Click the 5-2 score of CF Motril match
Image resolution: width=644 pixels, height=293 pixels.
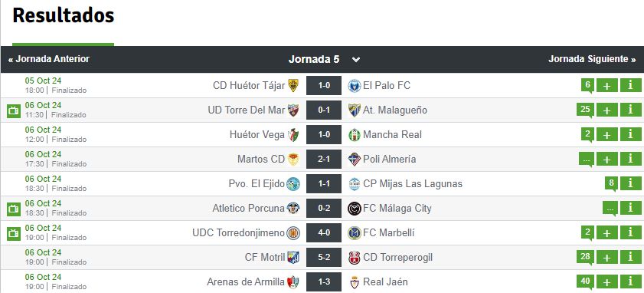click(x=324, y=258)
